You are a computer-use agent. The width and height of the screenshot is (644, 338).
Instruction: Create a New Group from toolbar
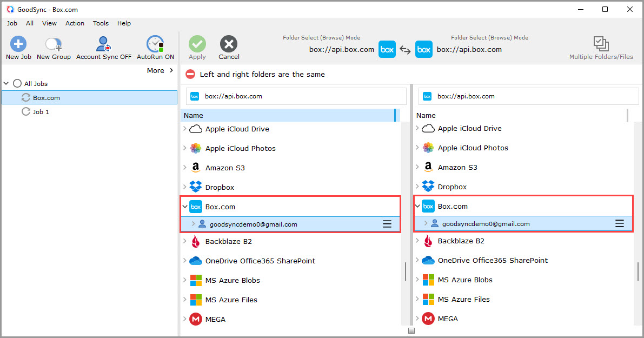click(54, 48)
